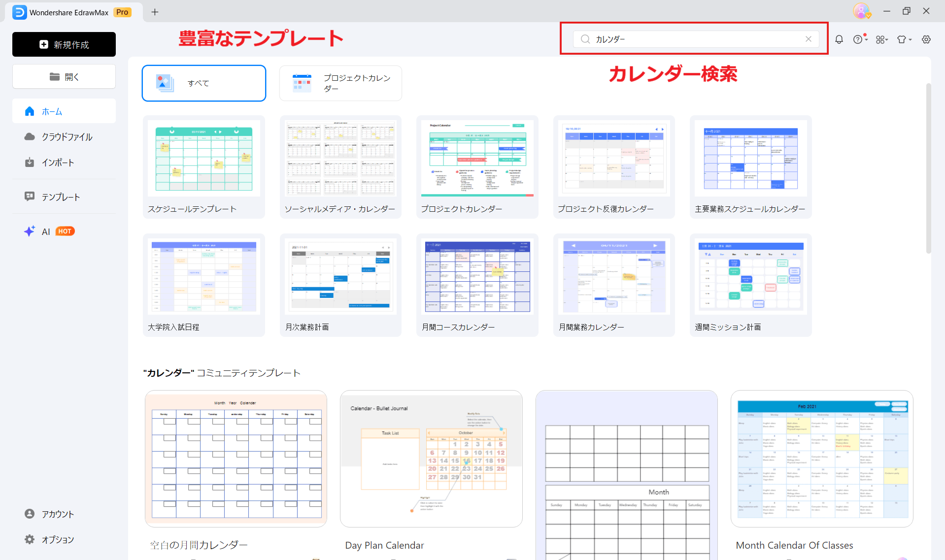The width and height of the screenshot is (945, 560).
Task: Open the スケジュールテンプレート thumbnail
Action: pos(203,159)
